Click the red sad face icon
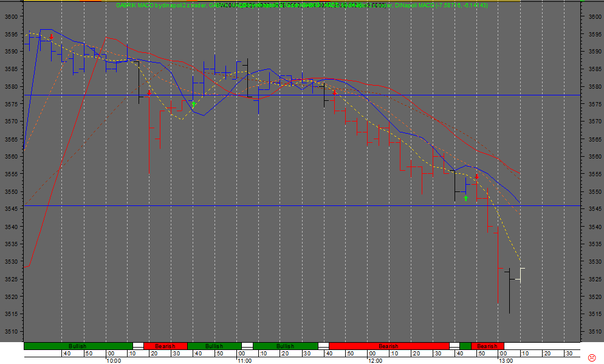Viewport: 604px width, 364px height. point(592,357)
